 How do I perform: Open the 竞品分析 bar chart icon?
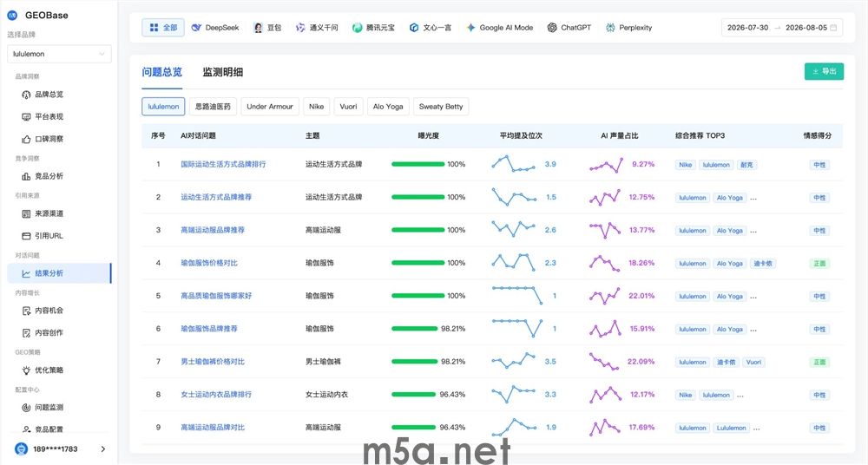[x=26, y=176]
